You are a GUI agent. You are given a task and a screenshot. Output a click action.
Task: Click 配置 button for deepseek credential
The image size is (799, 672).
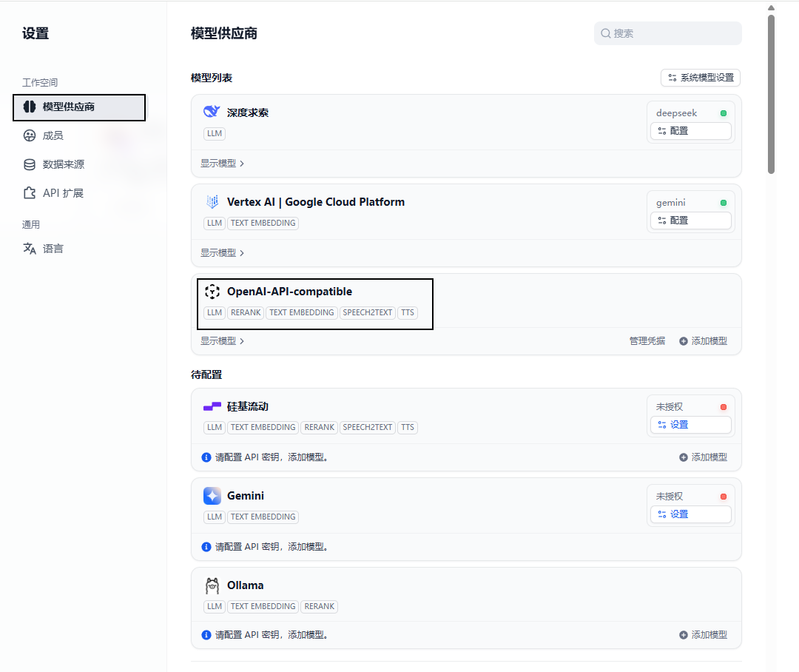tap(691, 131)
